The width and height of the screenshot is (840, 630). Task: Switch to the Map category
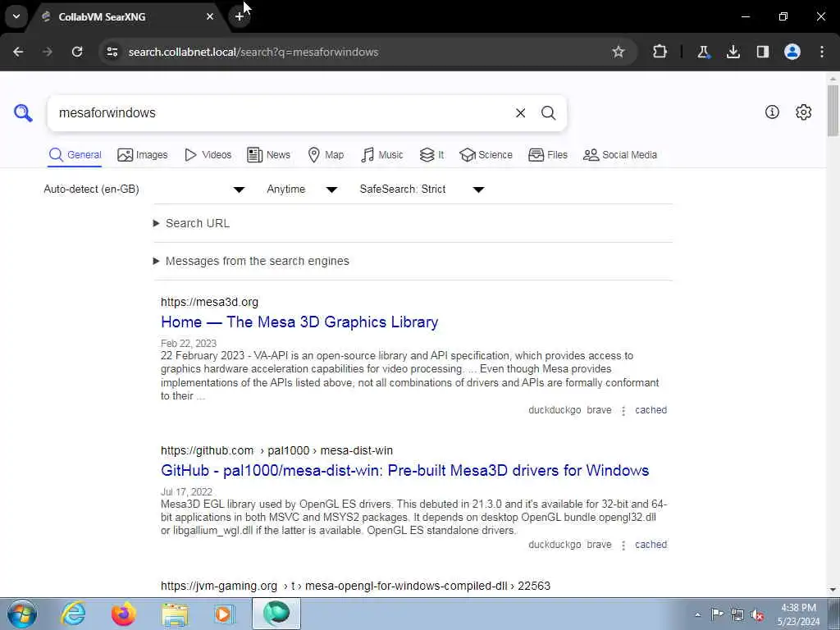pos(326,155)
